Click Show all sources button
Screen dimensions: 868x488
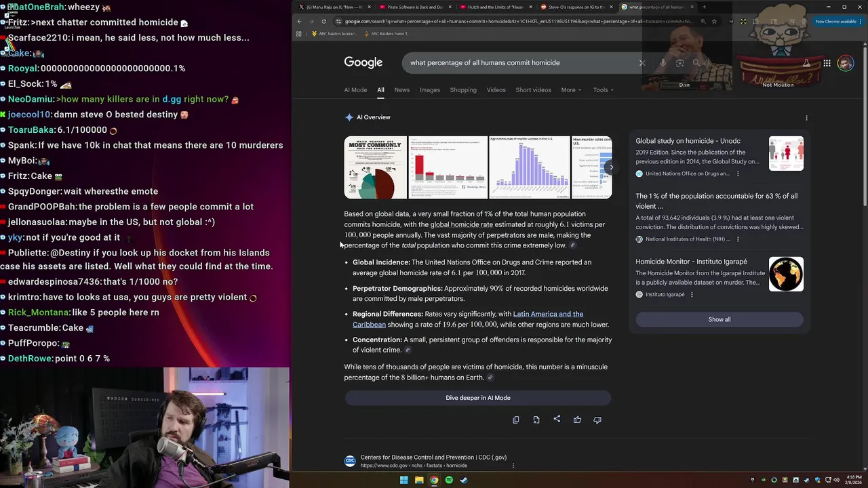pos(719,320)
